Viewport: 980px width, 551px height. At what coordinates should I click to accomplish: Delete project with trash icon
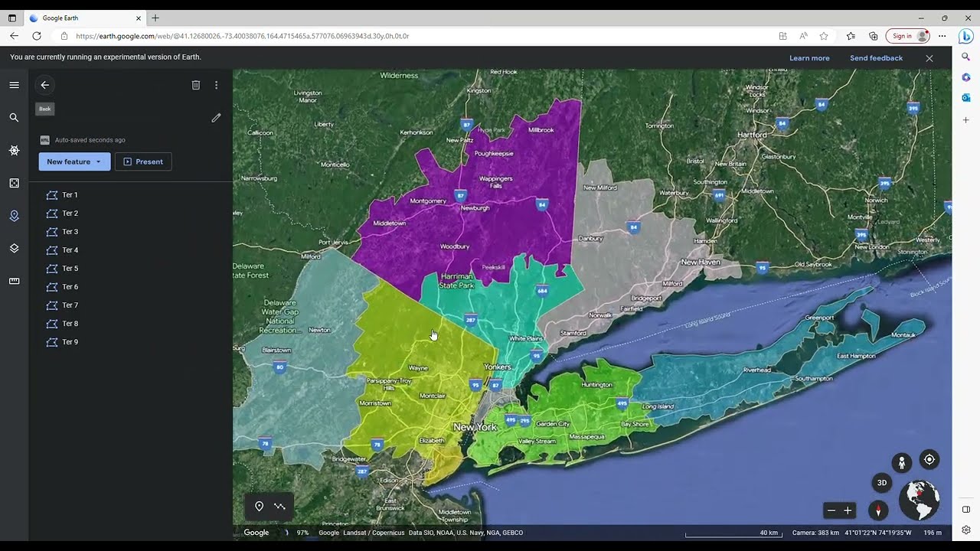point(196,85)
